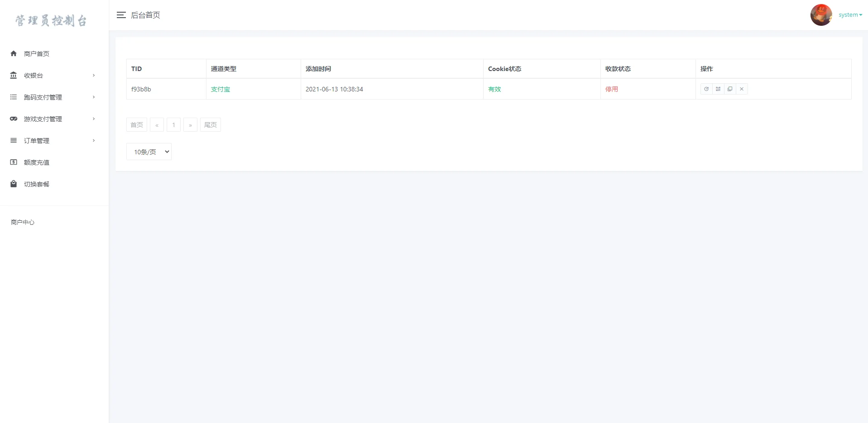This screenshot has height=423, width=868.
Task: Expand the 订单管理 submenu arrow
Action: pyautogui.click(x=94, y=141)
